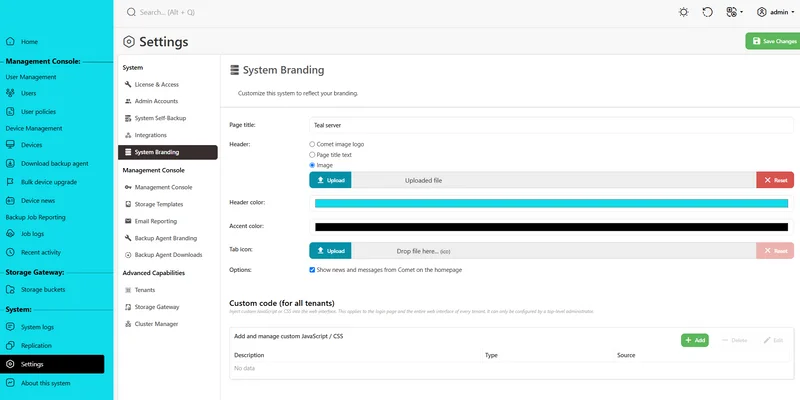This screenshot has height=400, width=800.
Task: Toggle Show news and messages from Comet checkbox
Action: pos(312,270)
